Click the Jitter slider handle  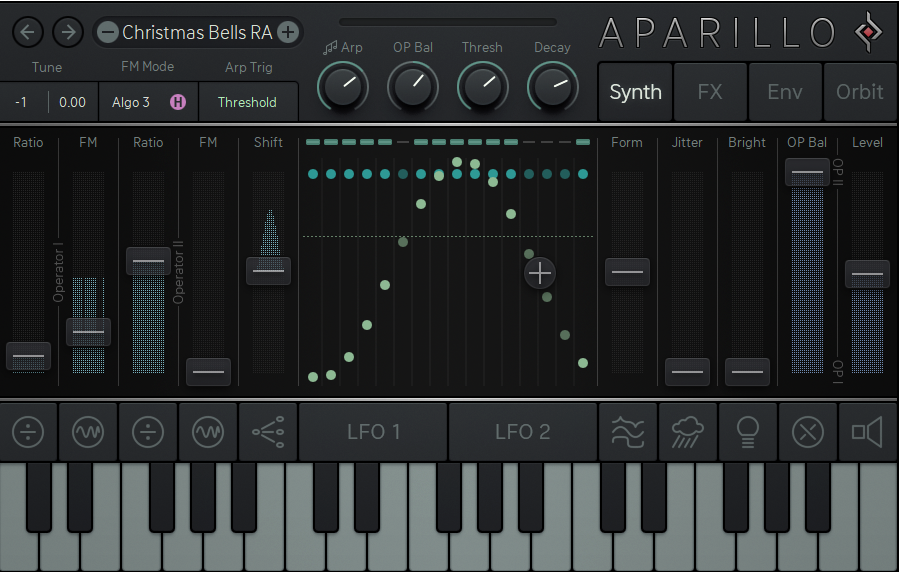687,372
